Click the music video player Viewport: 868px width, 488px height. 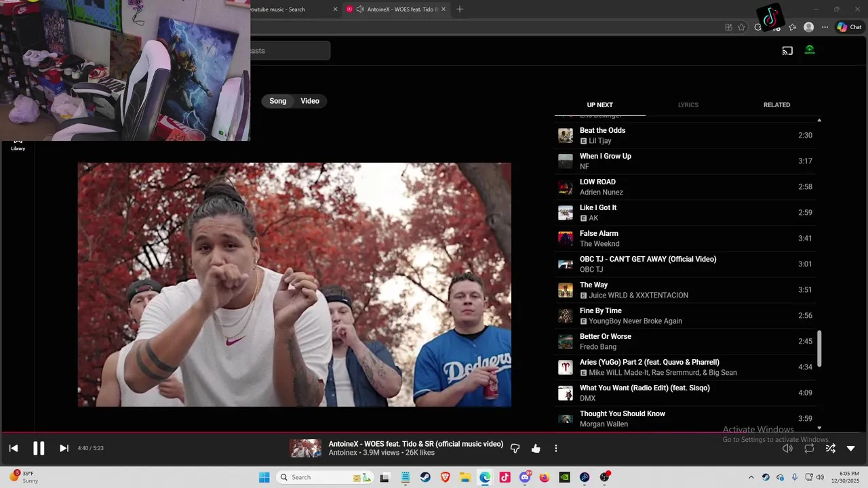(294, 285)
